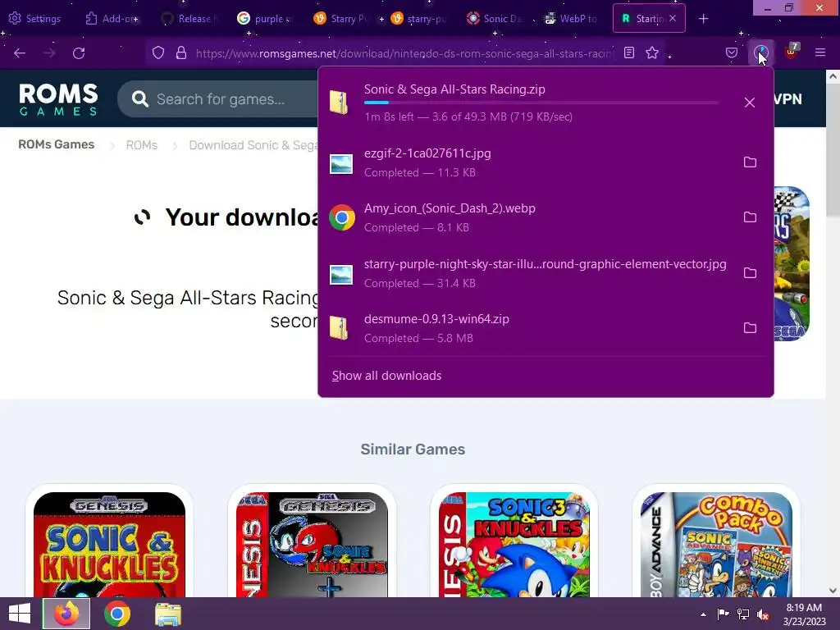
Task: Open the Save to Pocket icon
Action: point(731,52)
